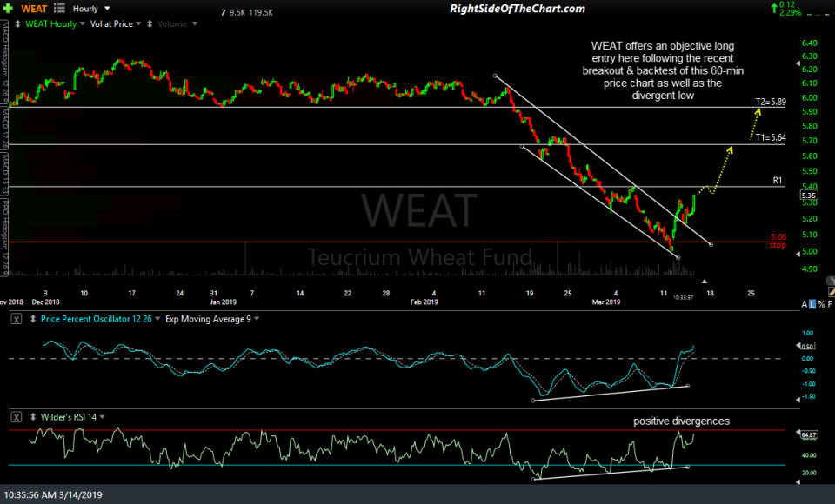
Task: Close the Wilder's RSI 14 panel with its X button
Action: point(16,417)
